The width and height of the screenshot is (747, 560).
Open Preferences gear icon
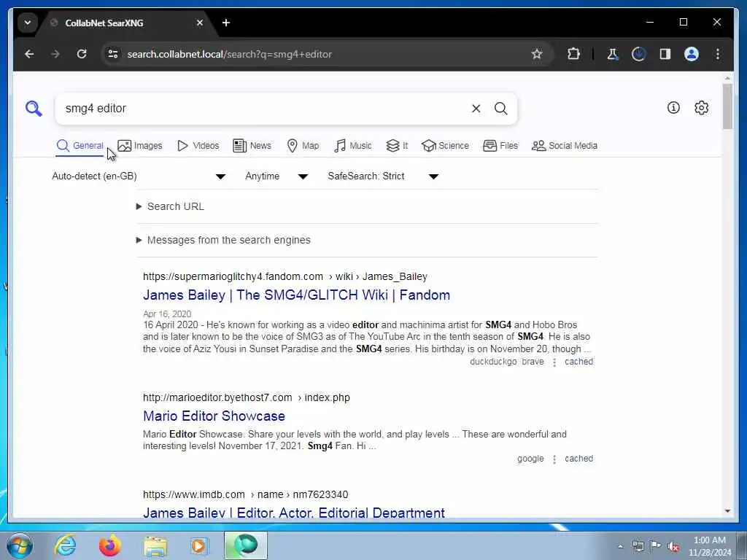pyautogui.click(x=701, y=108)
